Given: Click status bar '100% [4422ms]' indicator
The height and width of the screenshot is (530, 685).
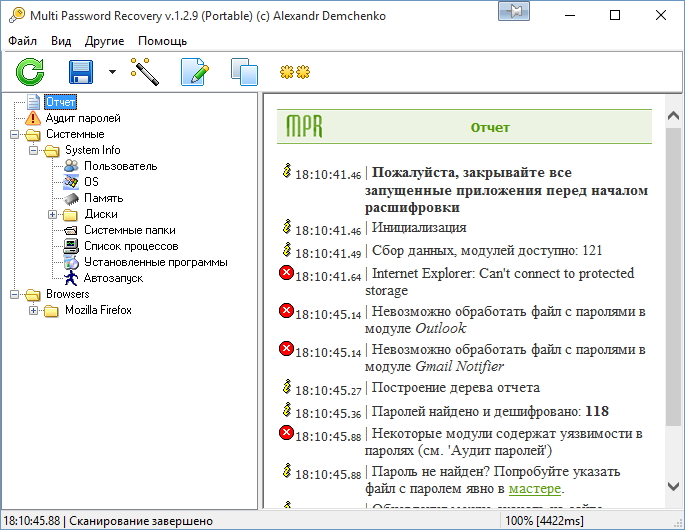Looking at the screenshot, I should tap(544, 521).
